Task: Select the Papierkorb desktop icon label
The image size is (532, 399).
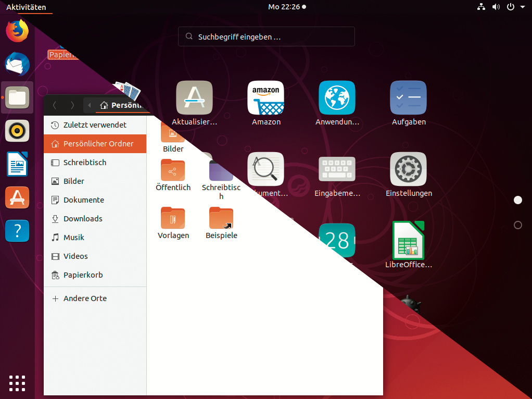Action: [61, 55]
